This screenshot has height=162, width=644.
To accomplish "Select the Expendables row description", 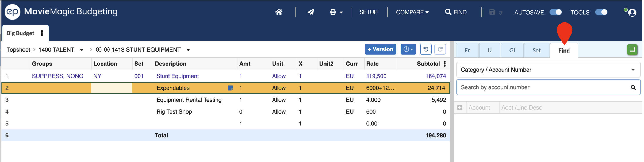I will click(x=173, y=88).
